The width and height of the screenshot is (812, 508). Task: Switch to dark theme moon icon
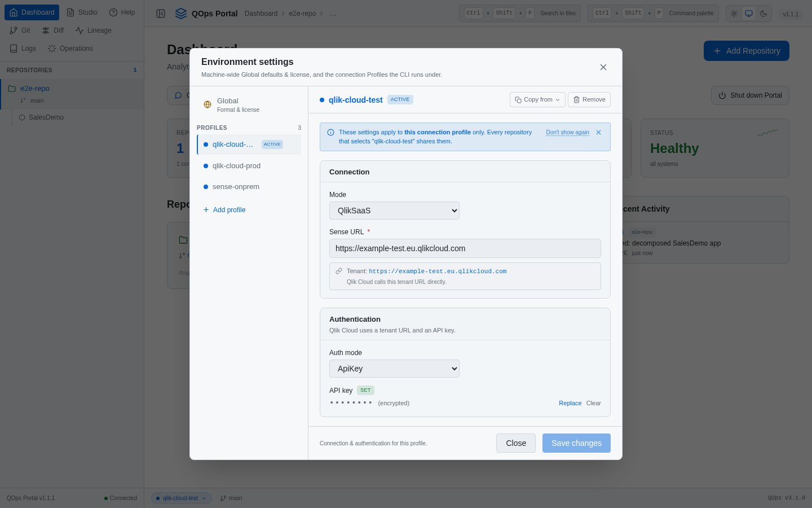764,14
